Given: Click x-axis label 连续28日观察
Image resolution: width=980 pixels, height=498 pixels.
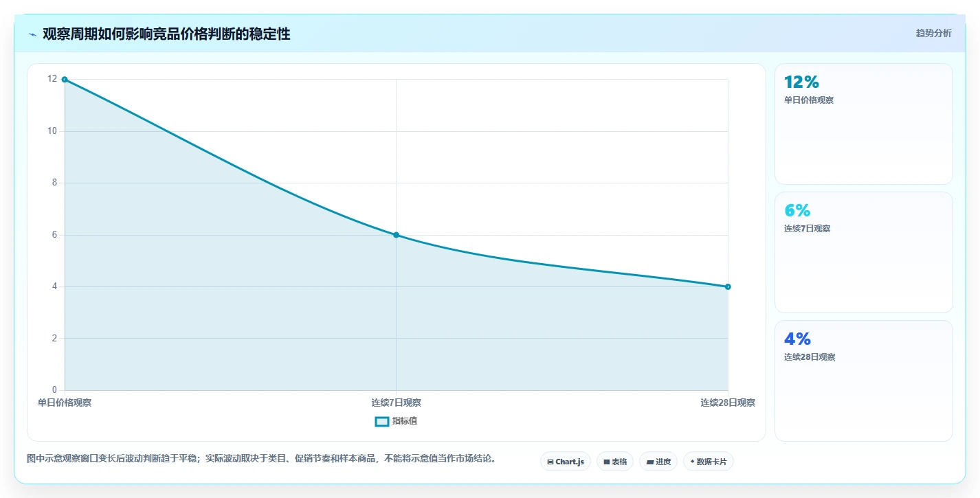Looking at the screenshot, I should 728,403.
